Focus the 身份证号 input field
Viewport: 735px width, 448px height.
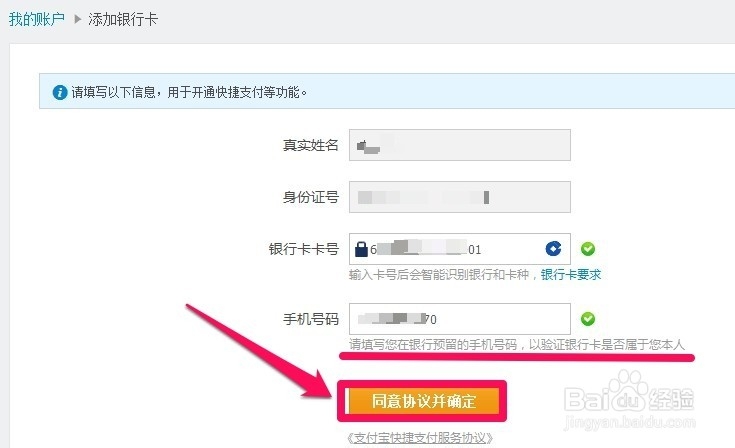(x=460, y=197)
